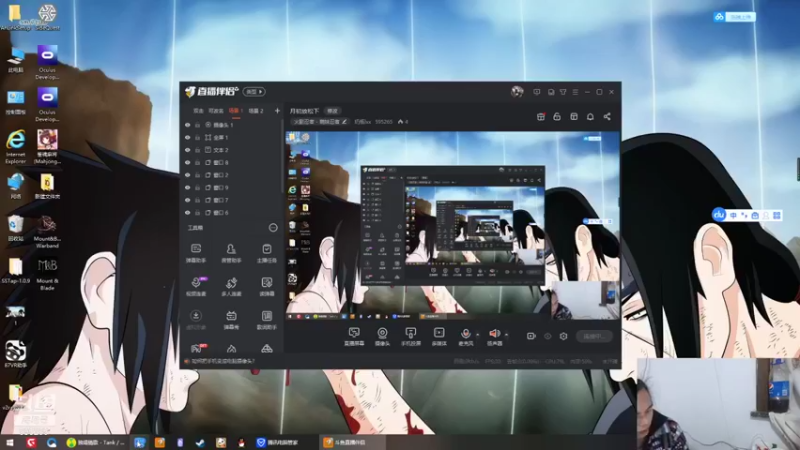The width and height of the screenshot is (800, 450).
Task: Add a new scene with plus button
Action: click(277, 111)
